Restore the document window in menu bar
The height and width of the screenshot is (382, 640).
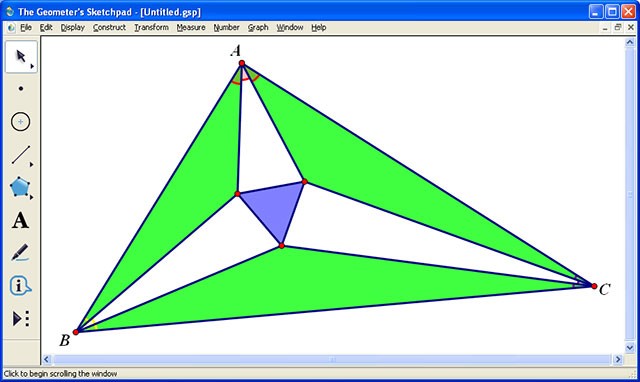click(x=618, y=28)
